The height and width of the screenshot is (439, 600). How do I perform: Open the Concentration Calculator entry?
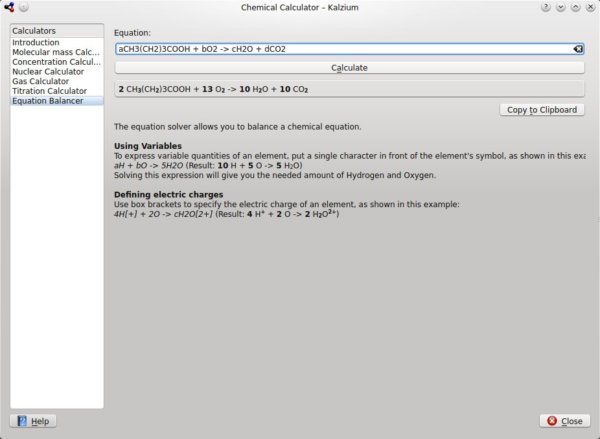pyautogui.click(x=57, y=62)
